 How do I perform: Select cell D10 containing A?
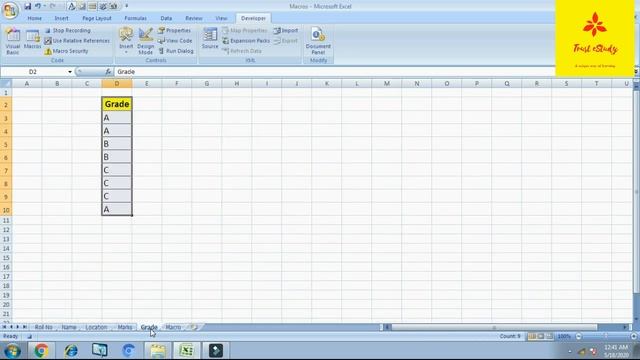(117, 209)
